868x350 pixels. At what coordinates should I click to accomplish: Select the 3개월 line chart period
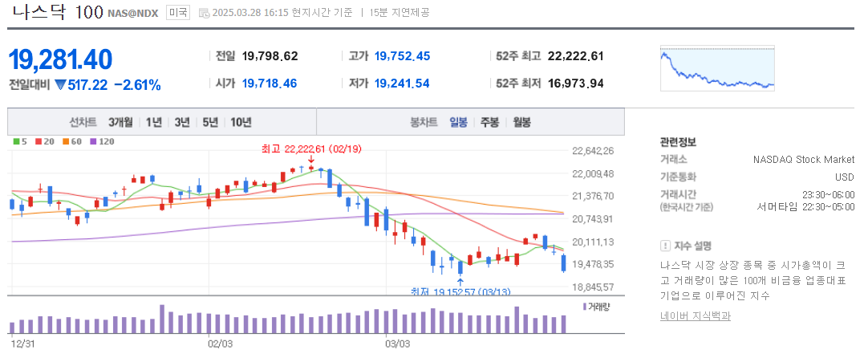[120, 122]
